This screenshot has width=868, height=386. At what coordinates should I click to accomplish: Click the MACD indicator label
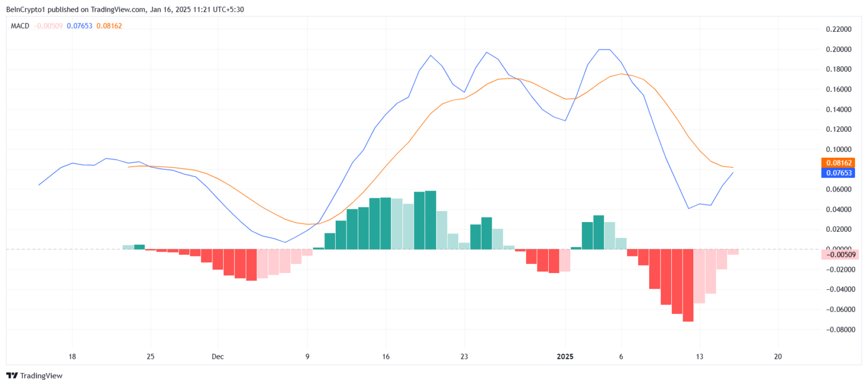pos(21,25)
